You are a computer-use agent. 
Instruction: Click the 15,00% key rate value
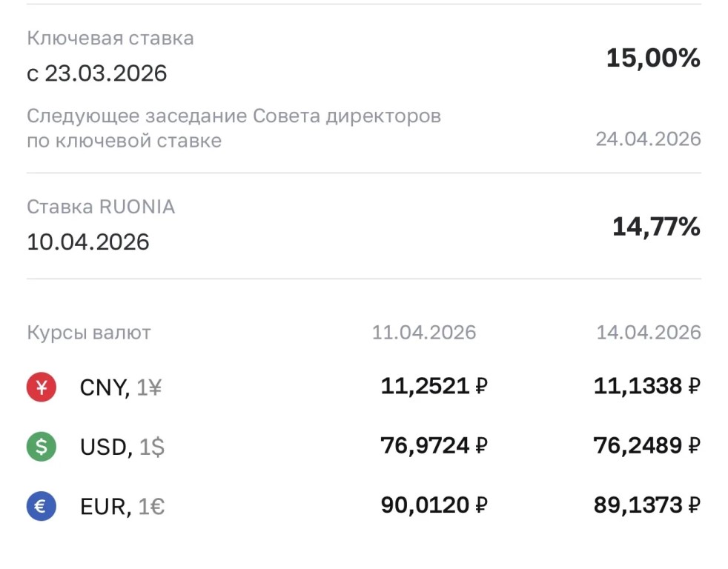pyautogui.click(x=652, y=58)
